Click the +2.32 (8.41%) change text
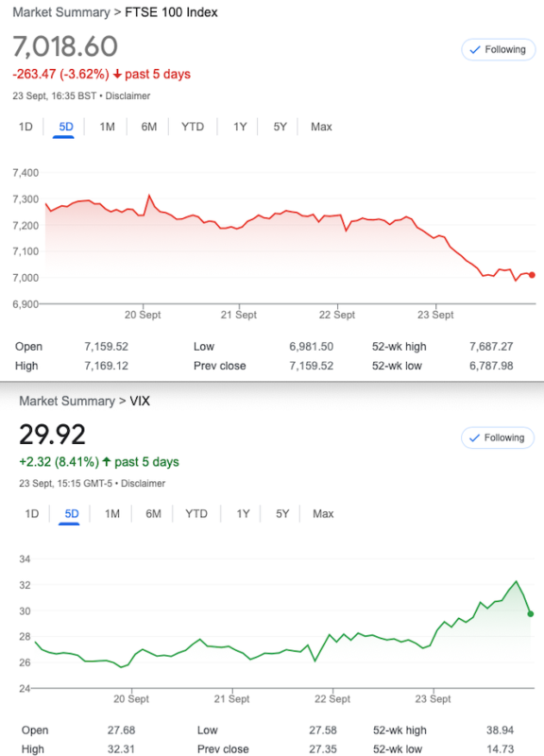This screenshot has height=756, width=544. [x=59, y=462]
